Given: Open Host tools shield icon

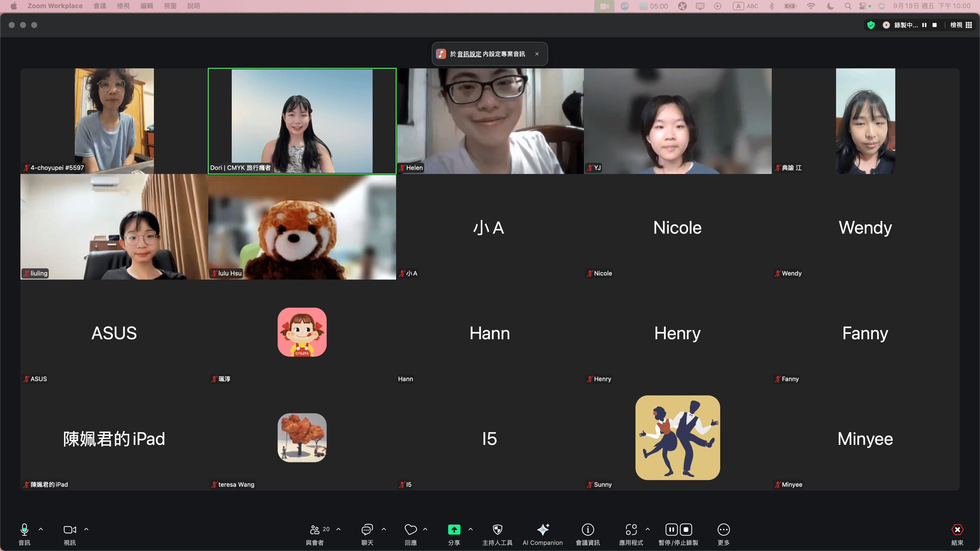Looking at the screenshot, I should click(497, 530).
